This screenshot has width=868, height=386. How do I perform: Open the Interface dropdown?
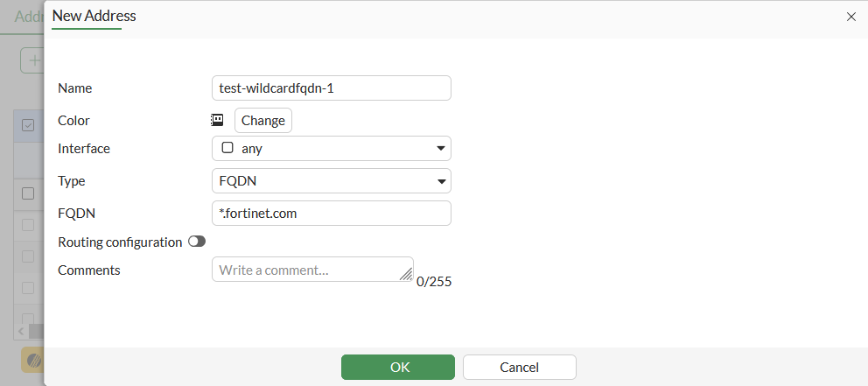point(331,149)
